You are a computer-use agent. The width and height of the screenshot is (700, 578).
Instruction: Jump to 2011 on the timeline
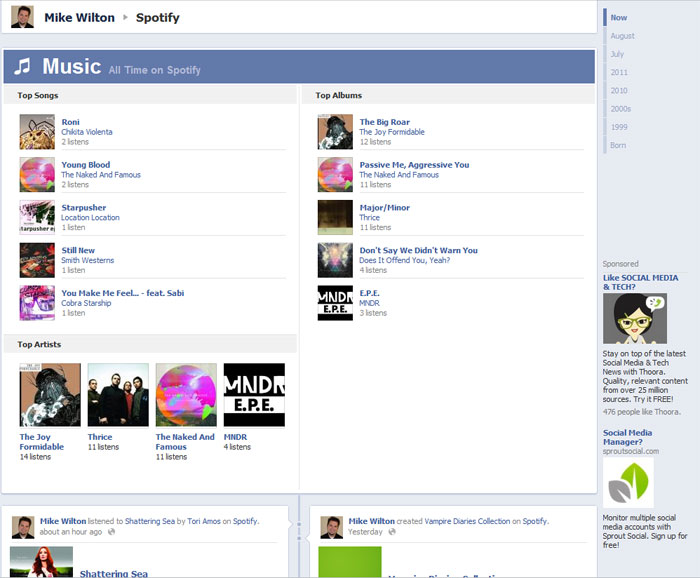pyautogui.click(x=619, y=72)
